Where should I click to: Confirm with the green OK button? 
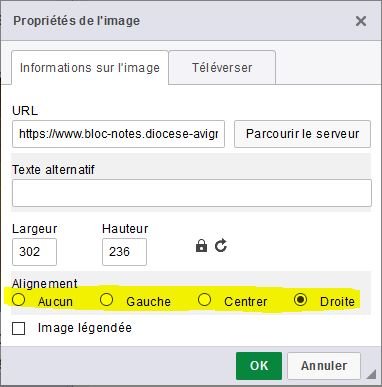(259, 366)
